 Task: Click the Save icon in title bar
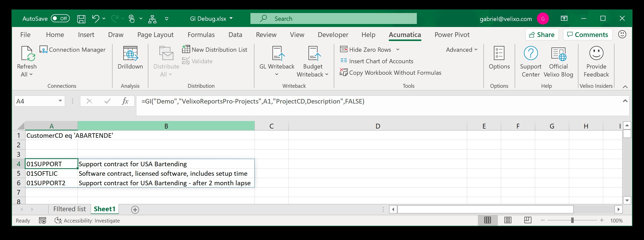click(81, 19)
